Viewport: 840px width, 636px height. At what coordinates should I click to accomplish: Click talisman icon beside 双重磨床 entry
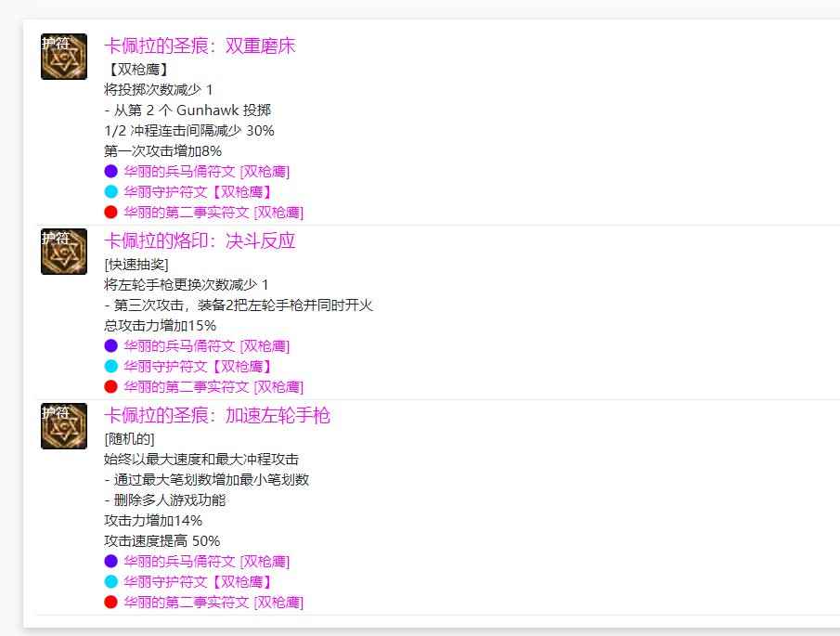[64, 57]
